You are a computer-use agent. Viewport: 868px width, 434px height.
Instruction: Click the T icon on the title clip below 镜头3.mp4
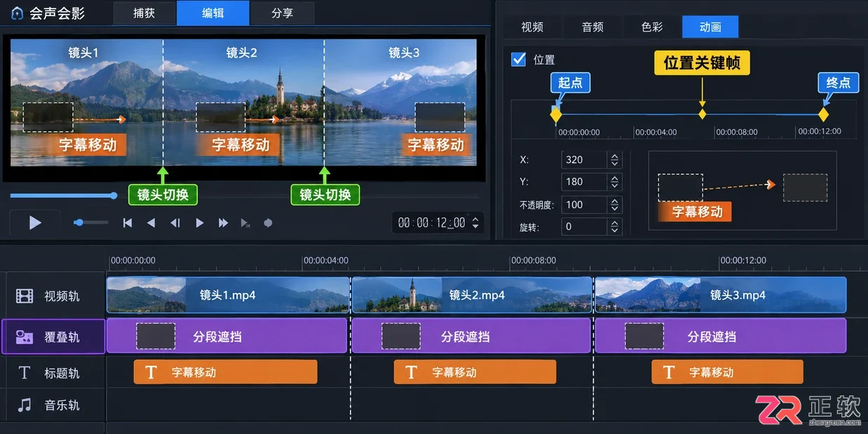668,372
